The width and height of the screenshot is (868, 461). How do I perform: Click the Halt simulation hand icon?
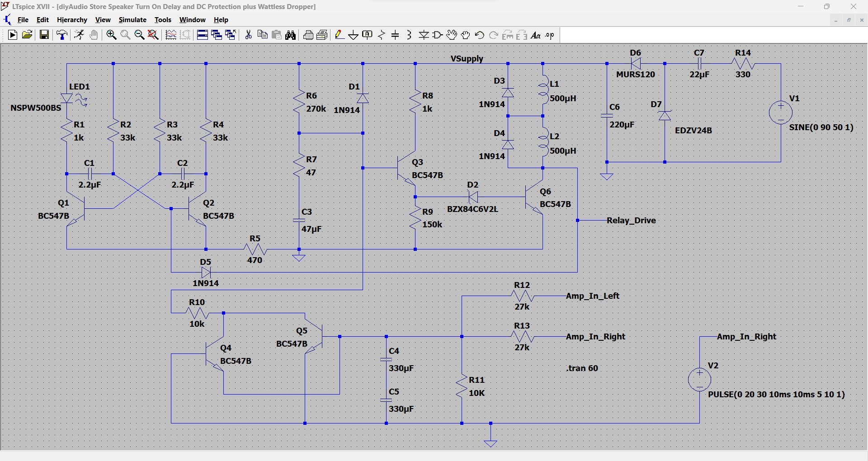coord(94,35)
